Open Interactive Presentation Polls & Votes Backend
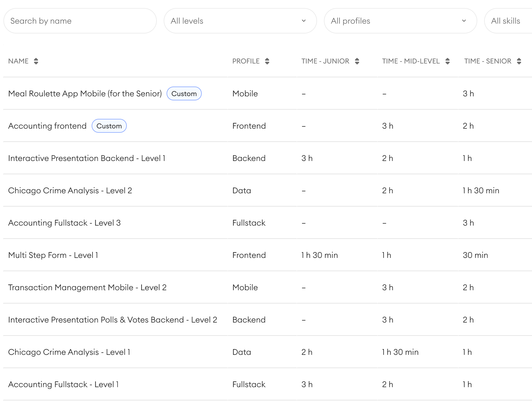 click(113, 320)
